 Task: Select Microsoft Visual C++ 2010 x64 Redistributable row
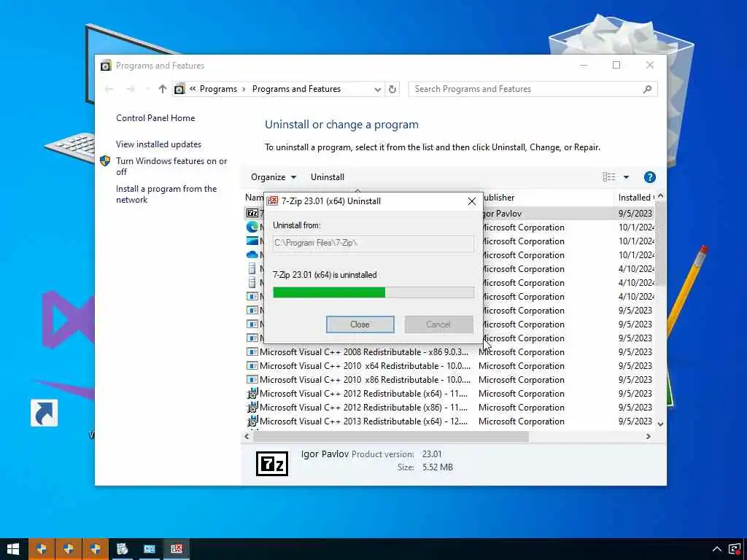tap(365, 366)
